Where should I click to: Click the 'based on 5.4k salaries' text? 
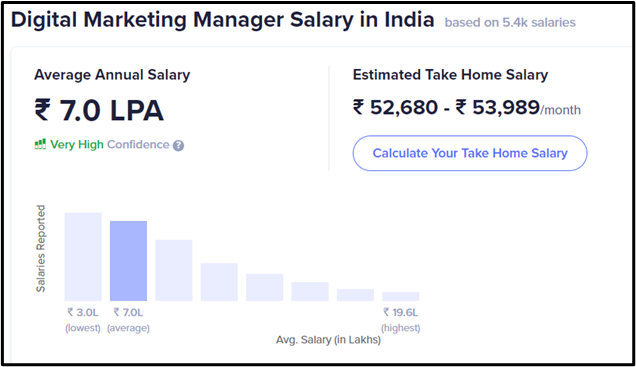coord(510,22)
